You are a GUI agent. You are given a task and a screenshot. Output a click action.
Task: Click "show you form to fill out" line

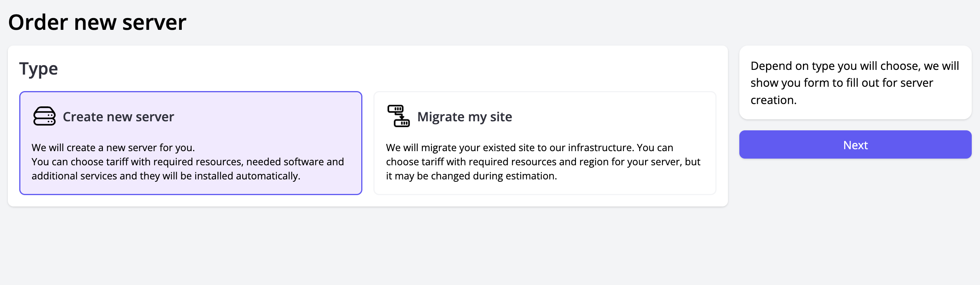click(x=841, y=83)
